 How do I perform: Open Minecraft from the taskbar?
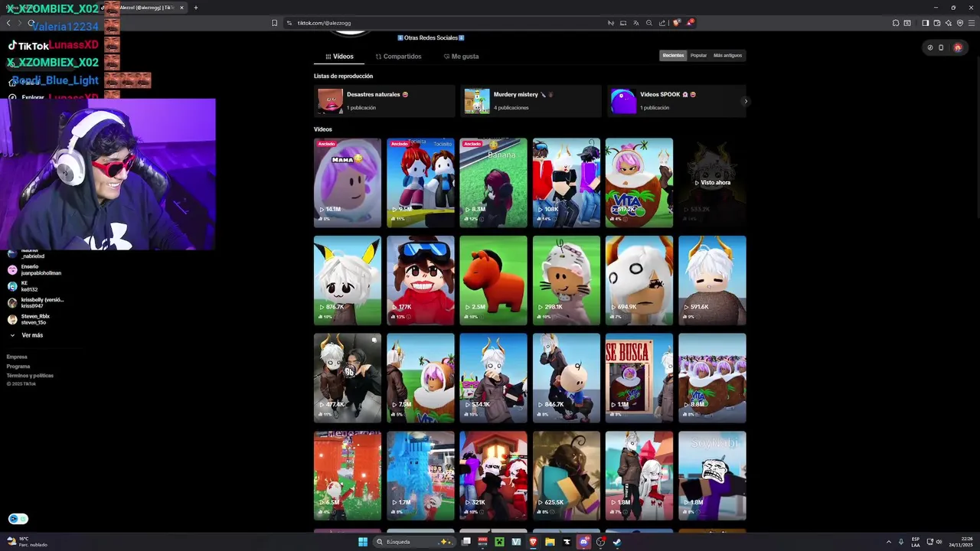[499, 542]
